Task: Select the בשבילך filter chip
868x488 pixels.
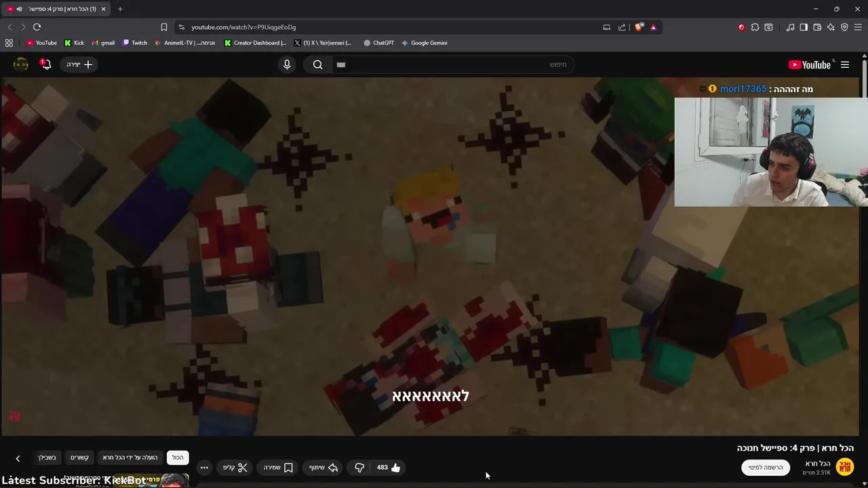Action: 47,457
